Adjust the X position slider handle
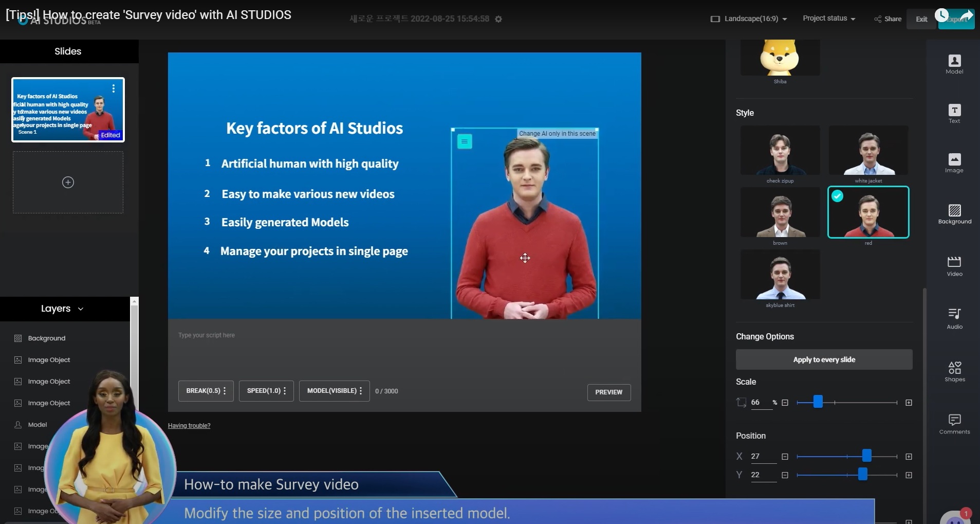The height and width of the screenshot is (524, 980). [x=866, y=456]
